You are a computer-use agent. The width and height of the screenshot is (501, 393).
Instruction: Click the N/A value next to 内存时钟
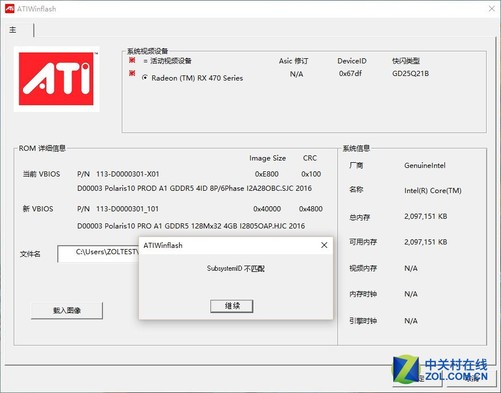pyautogui.click(x=411, y=294)
